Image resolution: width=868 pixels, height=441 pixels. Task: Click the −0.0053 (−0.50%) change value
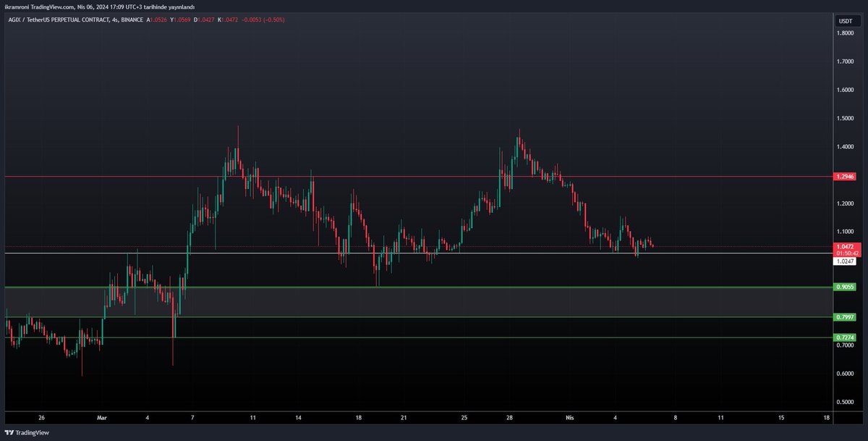(x=263, y=20)
